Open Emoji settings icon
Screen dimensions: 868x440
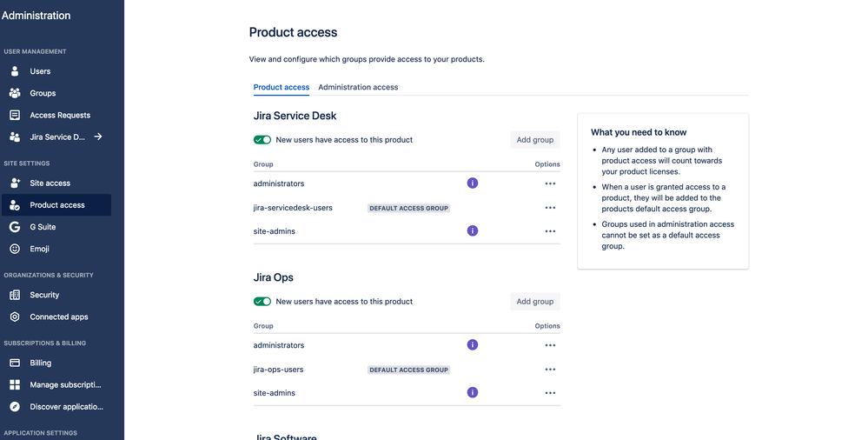tap(15, 249)
